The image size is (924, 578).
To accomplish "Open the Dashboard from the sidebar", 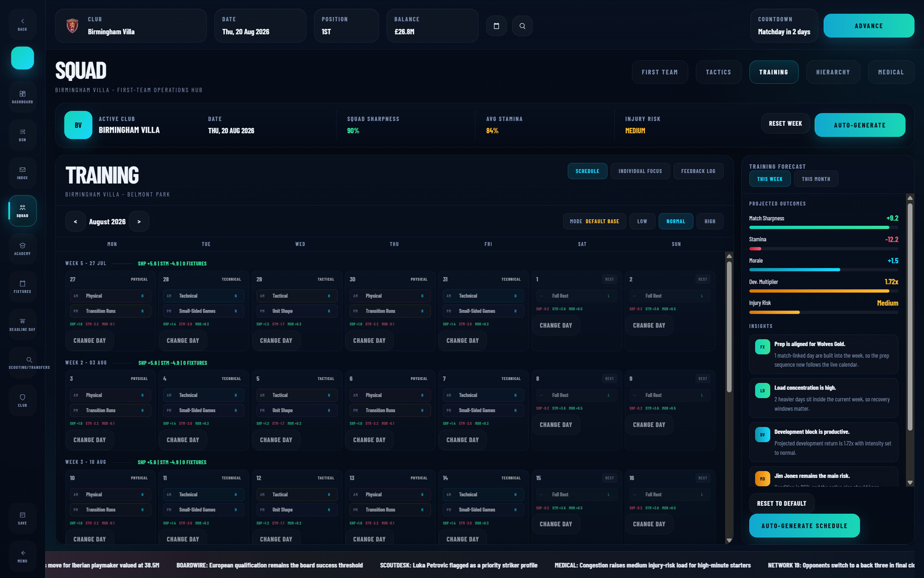I will coord(22,97).
